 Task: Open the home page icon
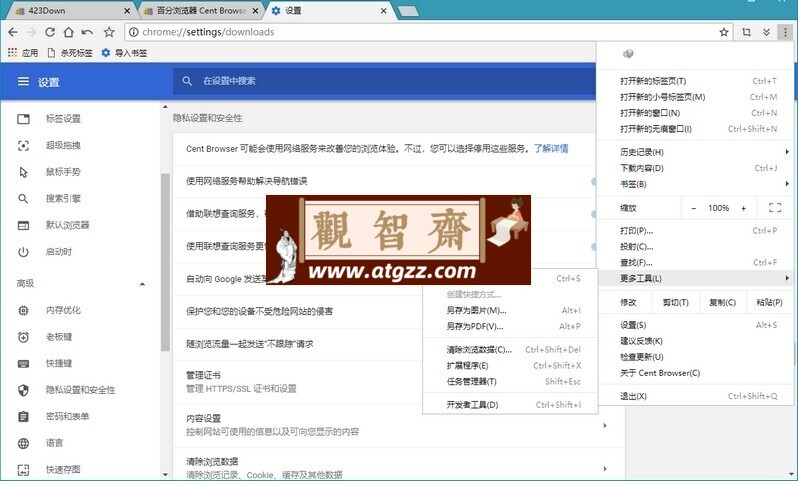coord(68,32)
